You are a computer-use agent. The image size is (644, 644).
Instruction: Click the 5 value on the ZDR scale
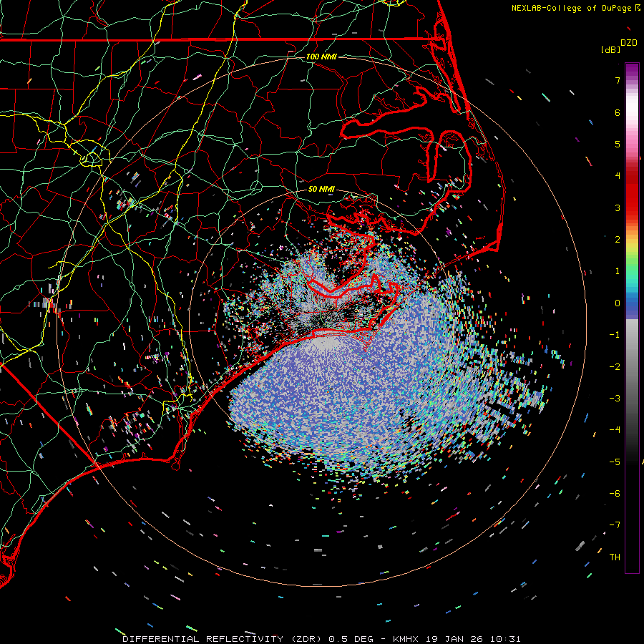point(618,144)
